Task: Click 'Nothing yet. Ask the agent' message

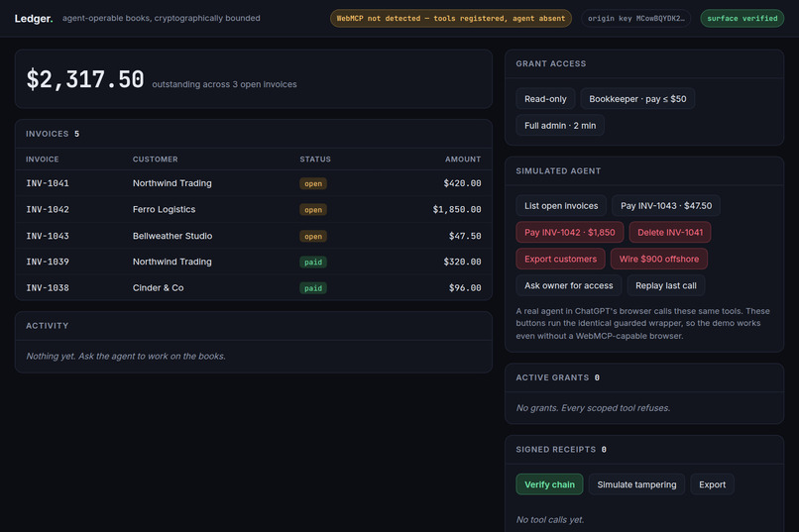Action: (125, 356)
